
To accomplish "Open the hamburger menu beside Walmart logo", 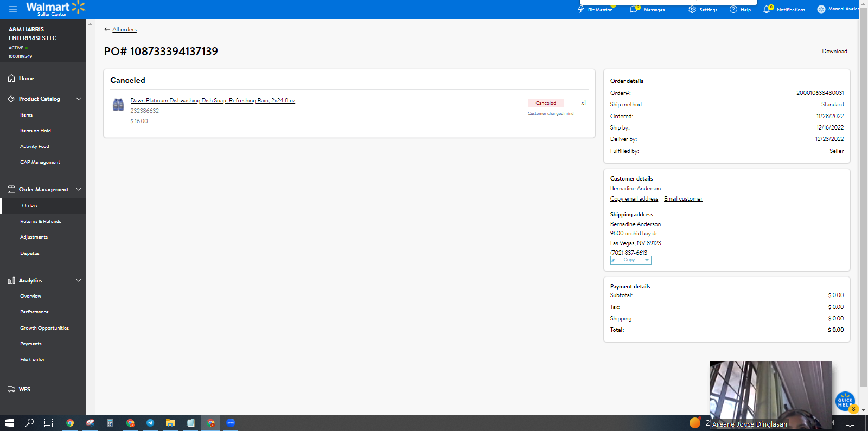I will tap(13, 9).
